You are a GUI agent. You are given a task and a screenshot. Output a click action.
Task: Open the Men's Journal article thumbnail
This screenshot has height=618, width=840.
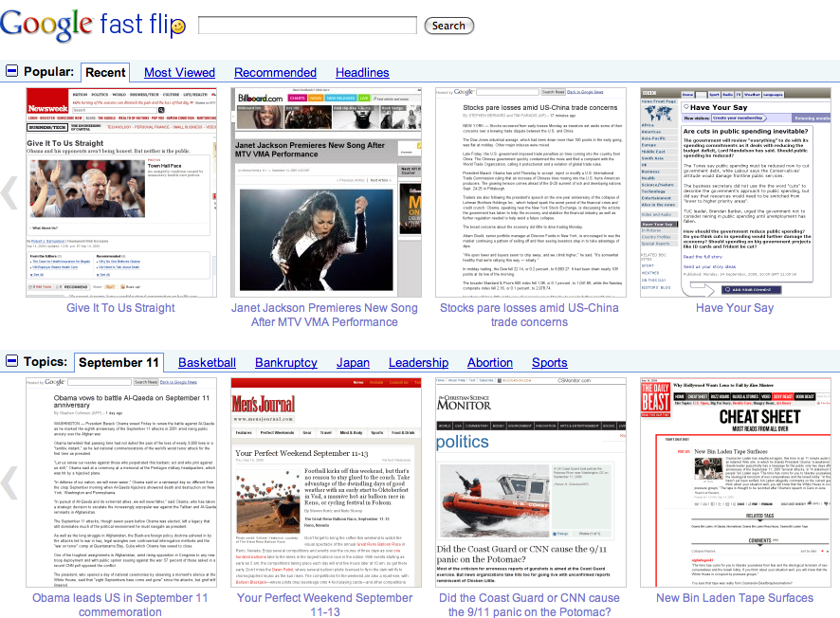pos(325,482)
